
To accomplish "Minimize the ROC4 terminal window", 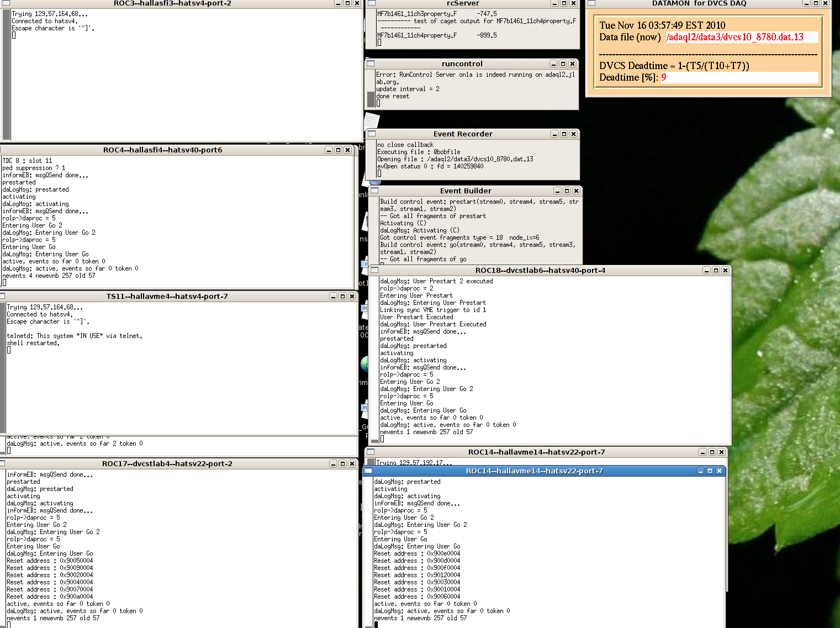I will point(329,150).
